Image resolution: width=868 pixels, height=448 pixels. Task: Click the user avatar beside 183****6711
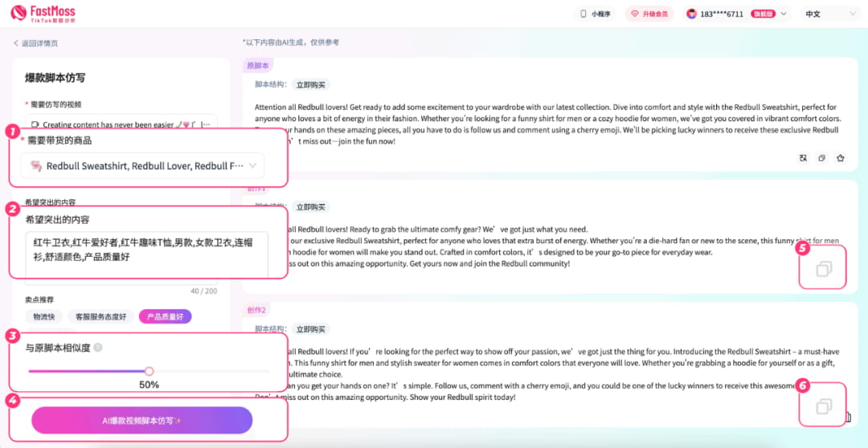691,14
